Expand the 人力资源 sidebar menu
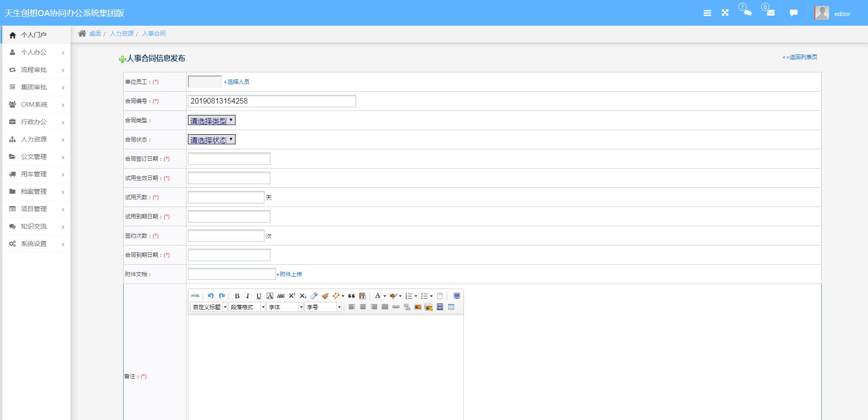This screenshot has height=420, width=868. [36, 139]
